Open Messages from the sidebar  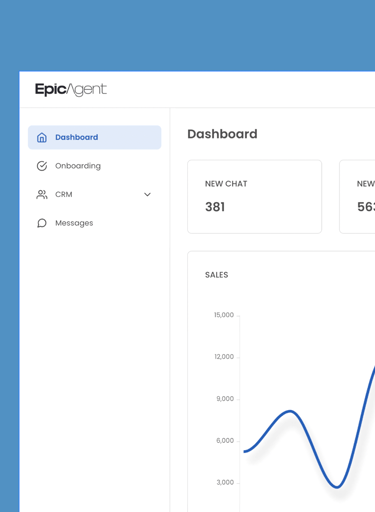coord(95,223)
